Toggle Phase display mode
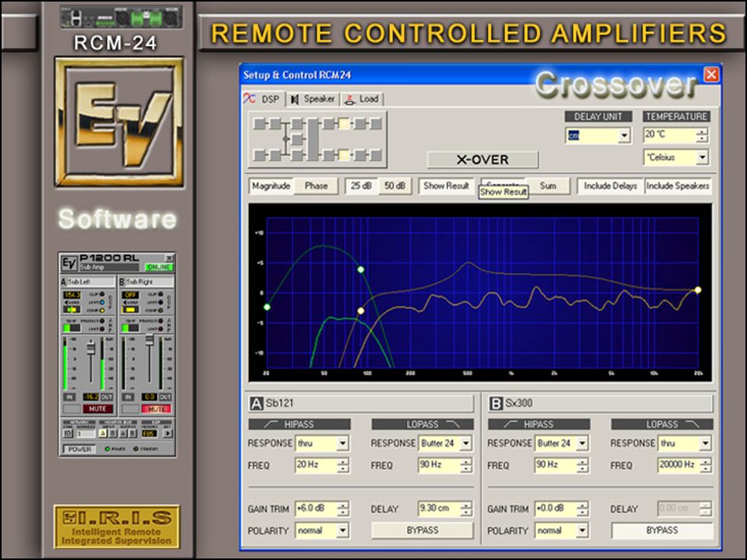 pos(316,186)
